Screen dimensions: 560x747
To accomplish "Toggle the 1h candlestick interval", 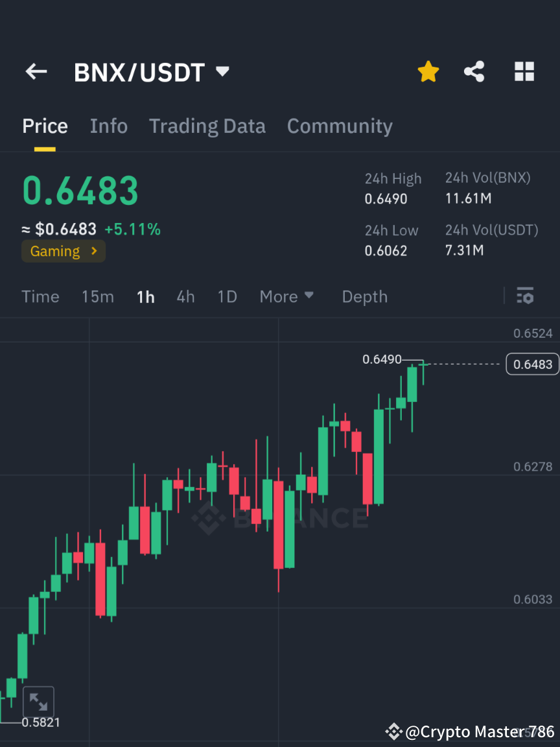I will 145,296.
